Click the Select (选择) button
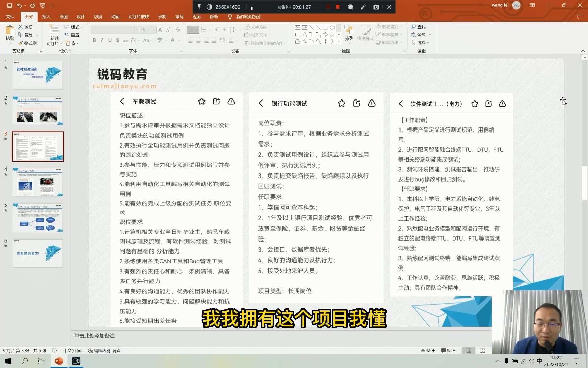Viewport: 588px width, 368px height. point(420,43)
